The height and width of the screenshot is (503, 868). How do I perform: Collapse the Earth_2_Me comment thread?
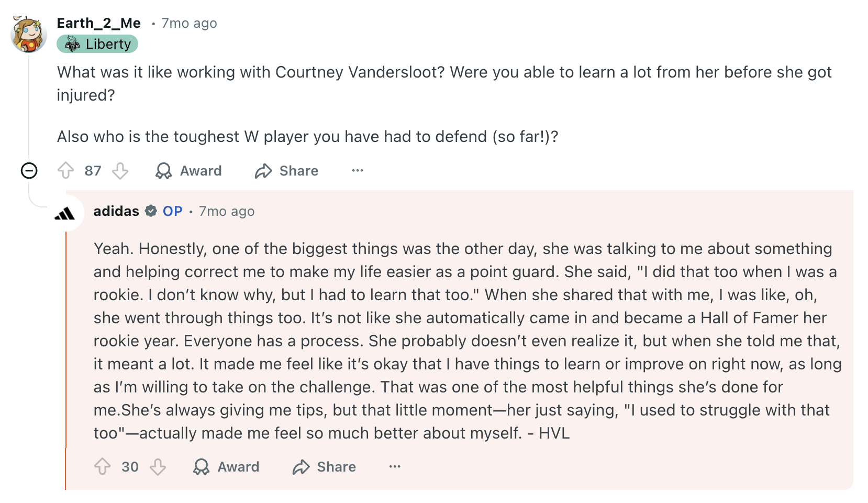[x=29, y=171]
